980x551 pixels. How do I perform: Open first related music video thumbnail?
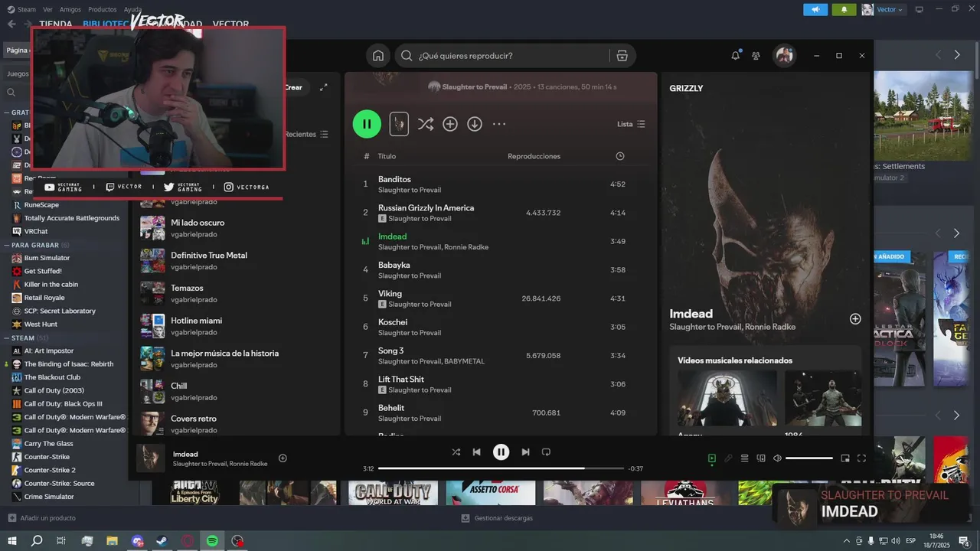727,398
